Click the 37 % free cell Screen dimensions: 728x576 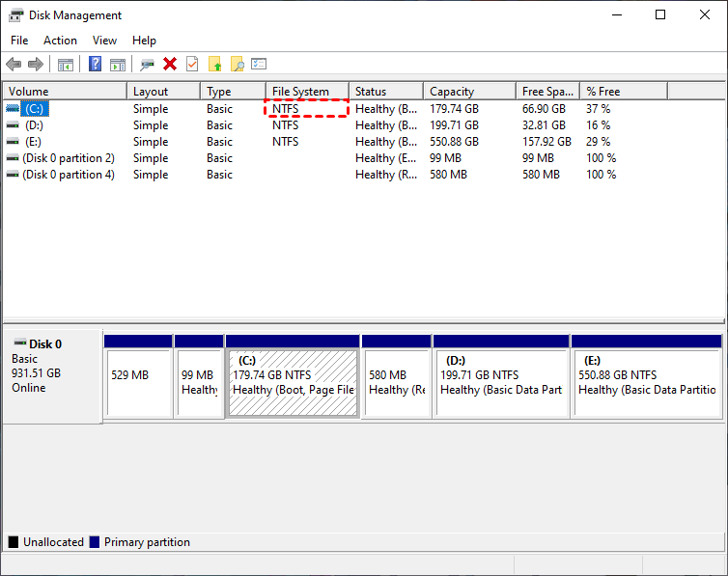(x=598, y=108)
